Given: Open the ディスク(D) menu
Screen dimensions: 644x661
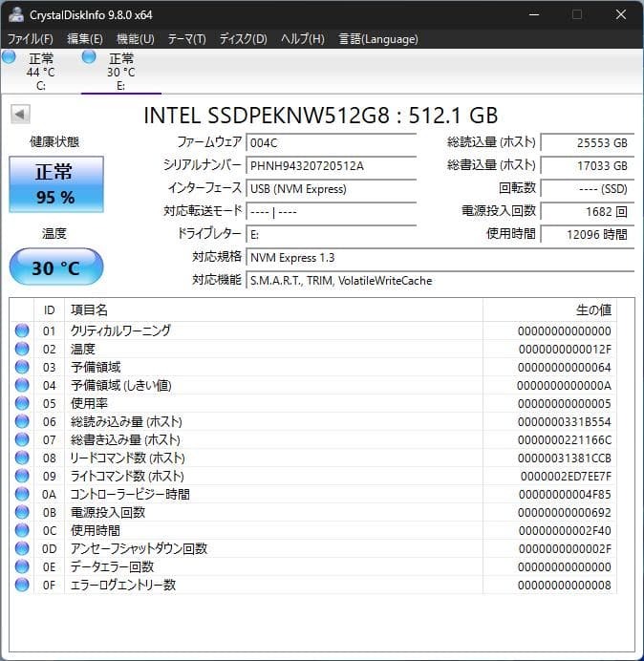Looking at the screenshot, I should [244, 39].
